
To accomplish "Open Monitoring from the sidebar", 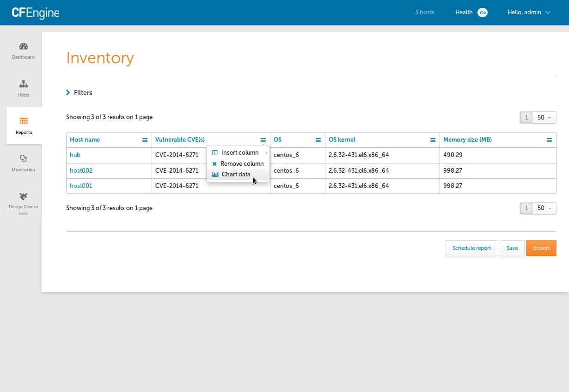I will 24,163.
